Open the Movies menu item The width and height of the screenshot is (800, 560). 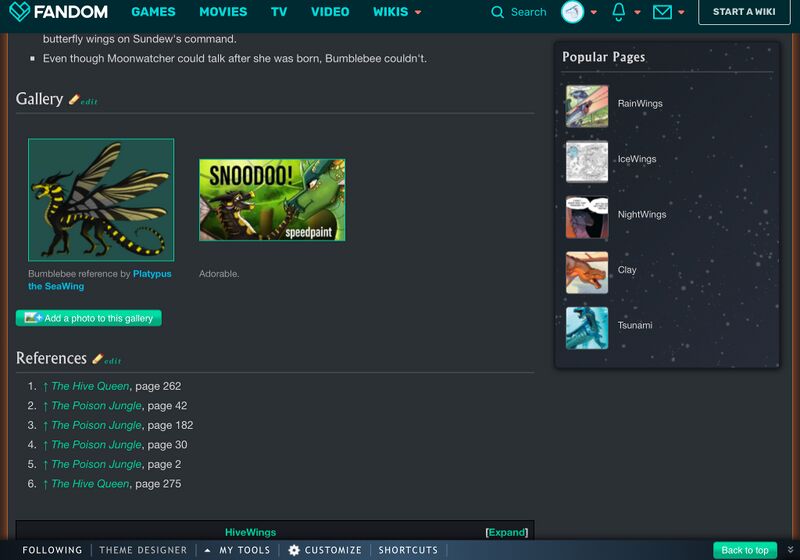[x=223, y=12]
